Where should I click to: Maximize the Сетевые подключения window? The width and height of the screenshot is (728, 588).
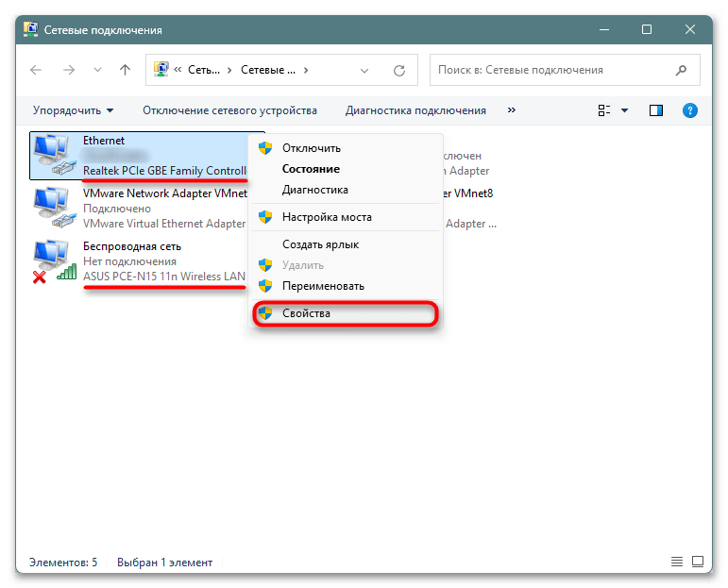(647, 29)
